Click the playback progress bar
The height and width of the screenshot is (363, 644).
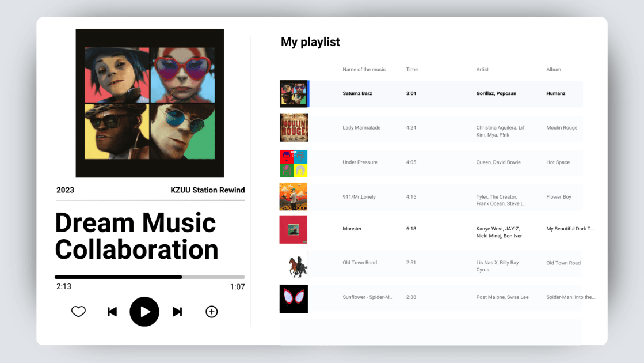coord(150,277)
